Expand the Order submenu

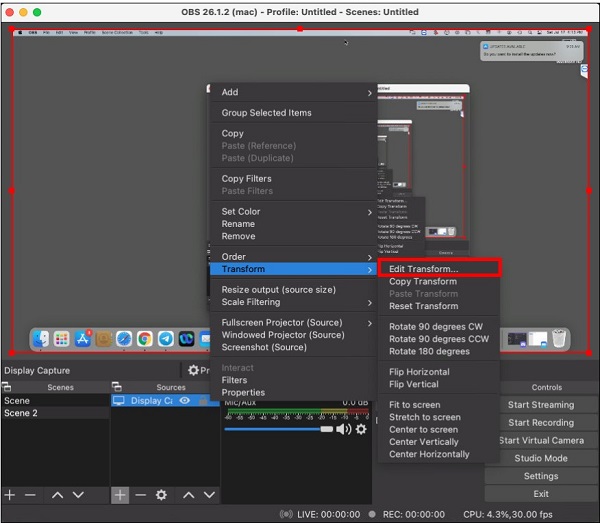[293, 257]
